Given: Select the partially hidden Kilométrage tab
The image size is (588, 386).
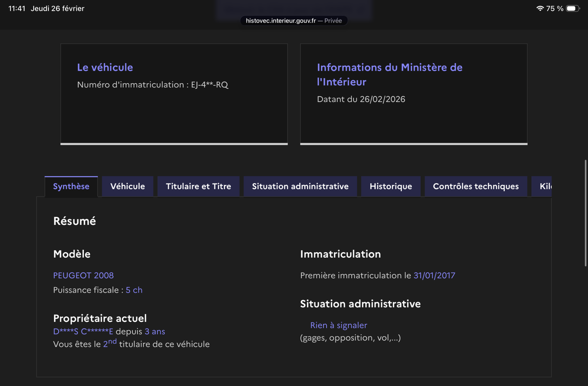Looking at the screenshot, I should tap(545, 186).
